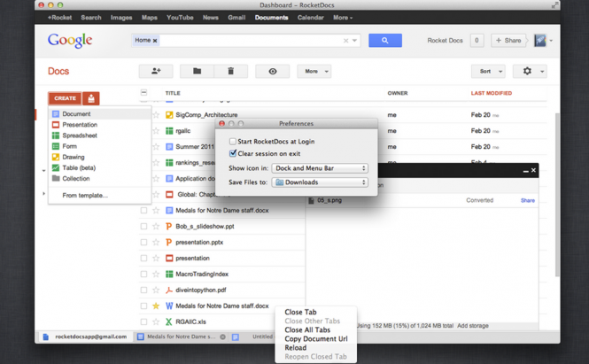Expand the sidebar tree arrow below the Create menu

click(43, 194)
